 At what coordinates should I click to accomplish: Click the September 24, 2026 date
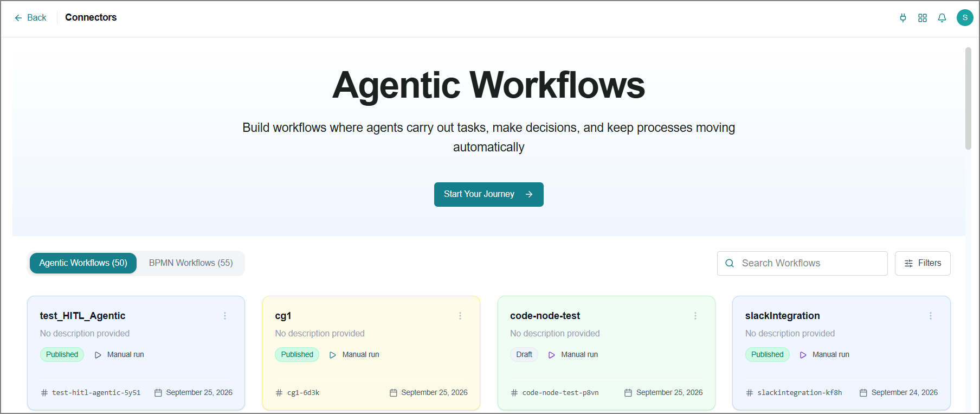[x=905, y=393]
